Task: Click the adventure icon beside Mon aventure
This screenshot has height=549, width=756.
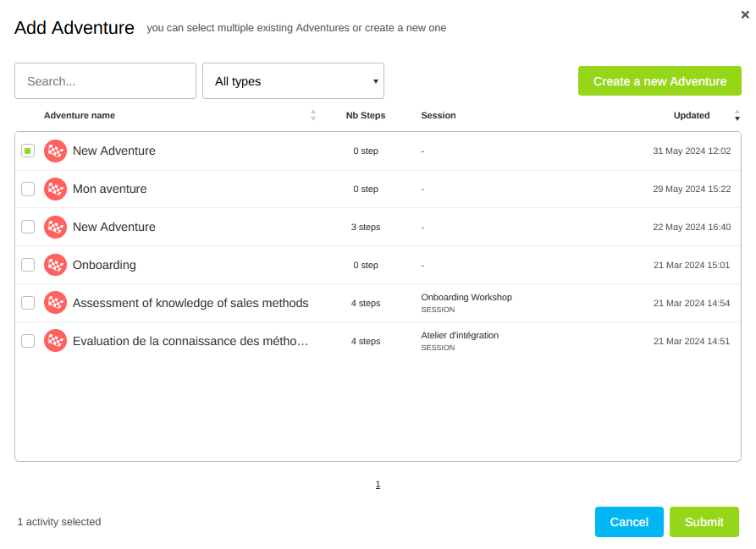Action: [55, 189]
